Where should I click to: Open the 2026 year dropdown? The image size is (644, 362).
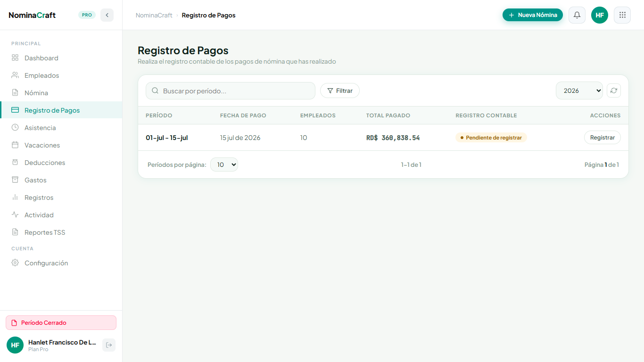pos(579,90)
